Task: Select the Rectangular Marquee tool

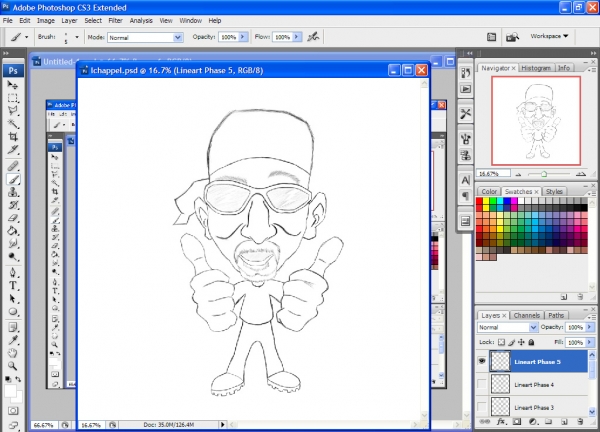Action: click(x=13, y=98)
